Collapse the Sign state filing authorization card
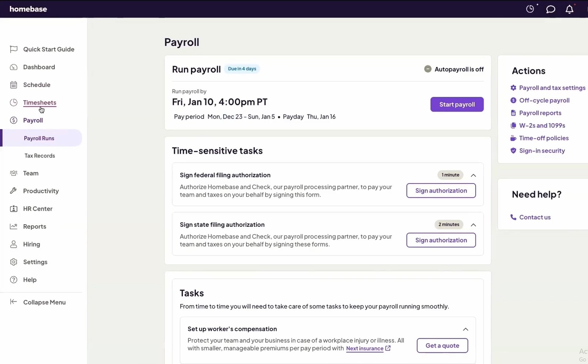588x364 pixels. click(473, 225)
